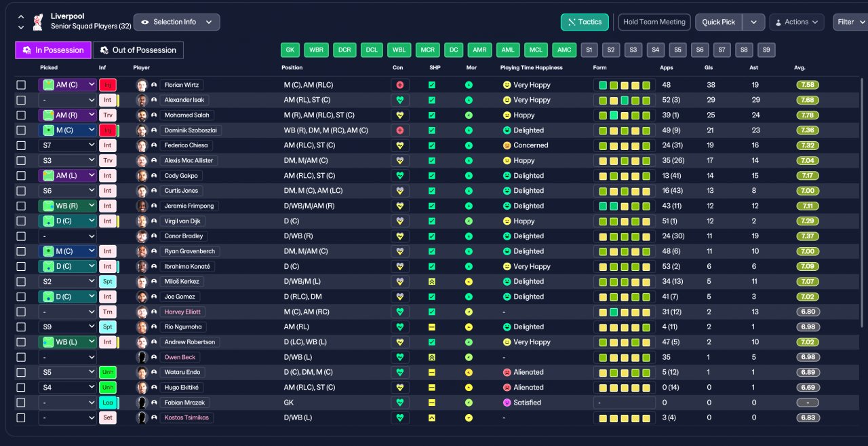Select the S9 substitute slot pill
Image resolution: width=868 pixels, height=446 pixels.
click(x=767, y=50)
